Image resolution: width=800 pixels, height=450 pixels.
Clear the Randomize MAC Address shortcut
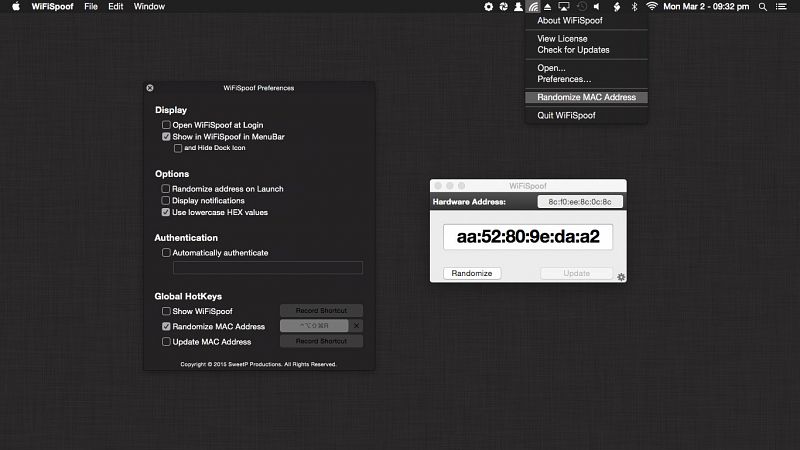coord(357,326)
